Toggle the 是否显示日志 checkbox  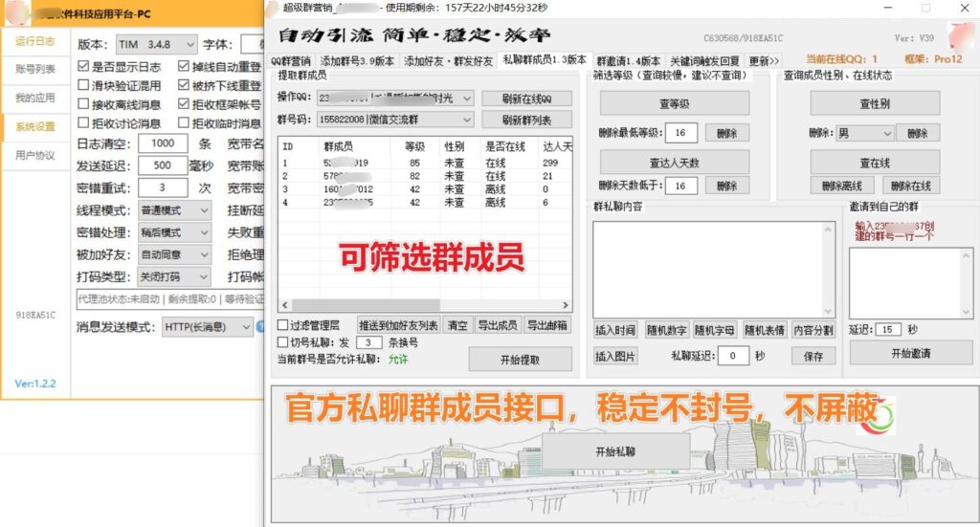[x=83, y=66]
